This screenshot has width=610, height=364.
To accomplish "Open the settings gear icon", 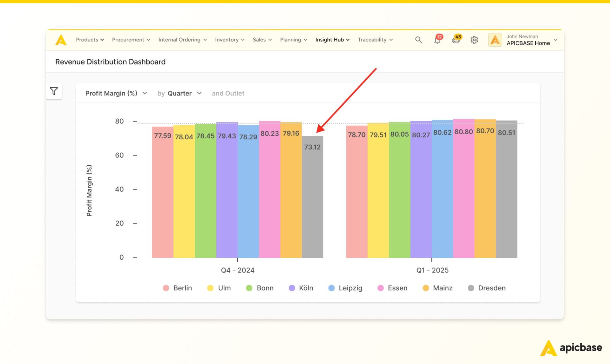I will 474,40.
